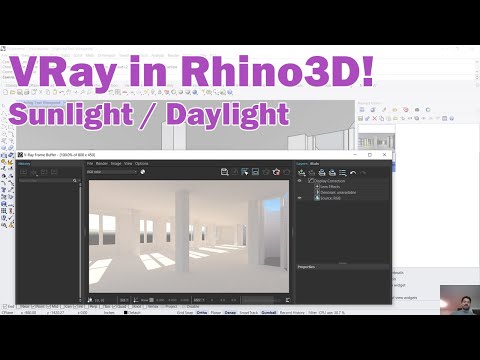Image resolution: width=480 pixels, height=360 pixels.
Task: Click the stop render teapot icon at far right
Action: (x=286, y=172)
